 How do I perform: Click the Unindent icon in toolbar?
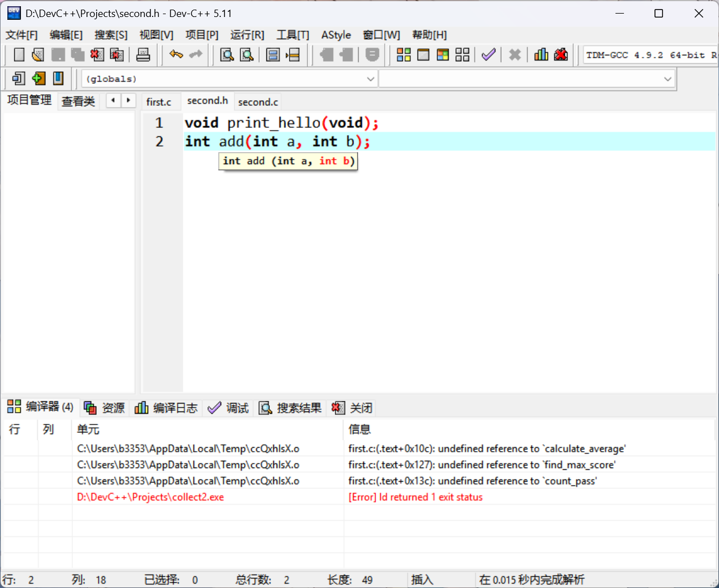click(x=346, y=55)
